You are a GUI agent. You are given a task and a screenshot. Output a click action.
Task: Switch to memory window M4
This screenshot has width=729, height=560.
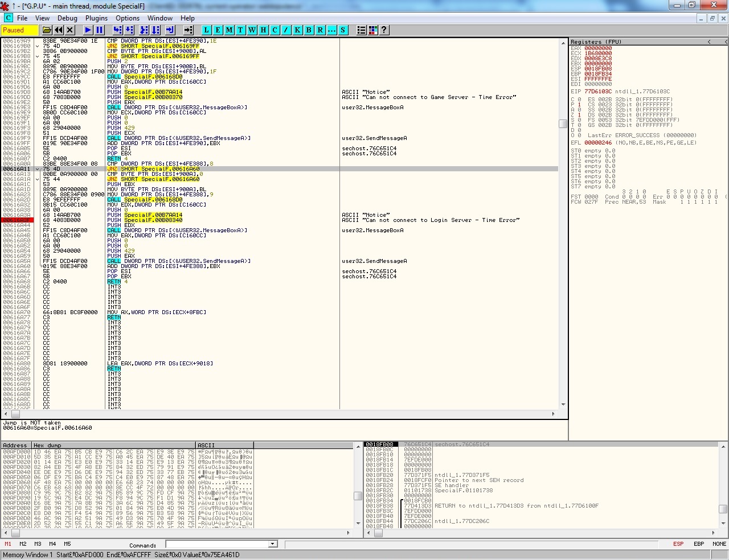[52, 544]
